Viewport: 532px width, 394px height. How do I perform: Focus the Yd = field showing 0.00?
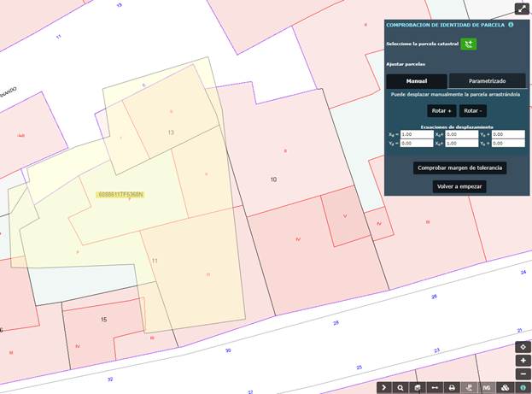coord(417,144)
